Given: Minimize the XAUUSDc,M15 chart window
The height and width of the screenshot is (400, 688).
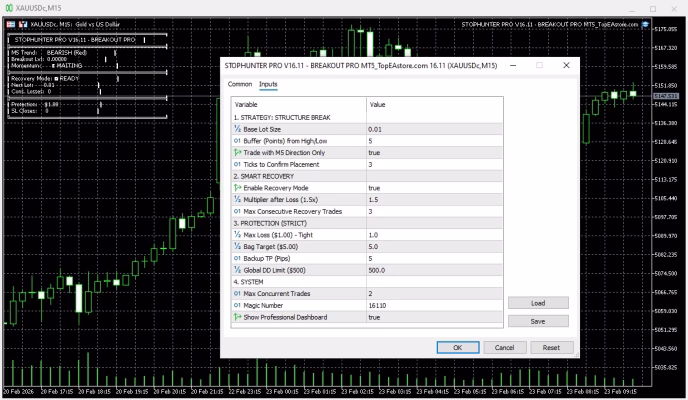Looking at the screenshot, I should coord(632,9).
